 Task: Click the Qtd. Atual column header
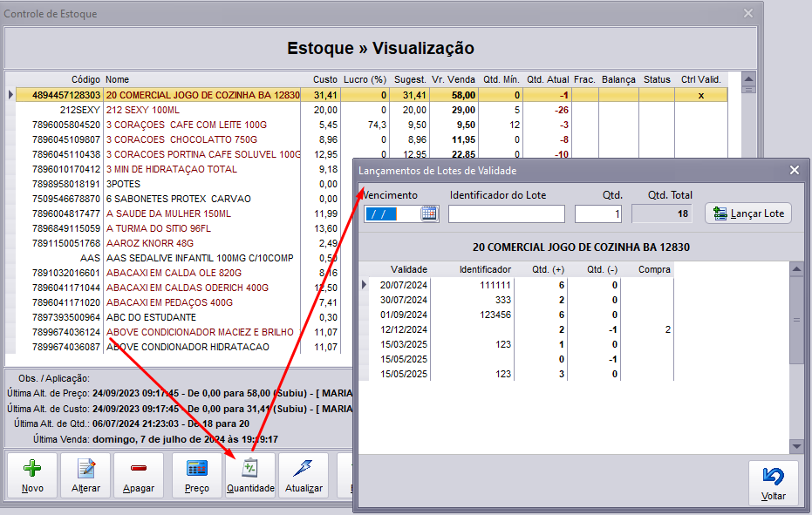pos(548,79)
